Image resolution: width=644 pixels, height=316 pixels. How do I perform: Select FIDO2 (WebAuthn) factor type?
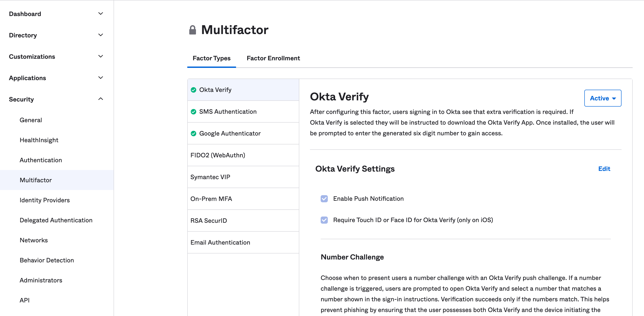pyautogui.click(x=218, y=155)
